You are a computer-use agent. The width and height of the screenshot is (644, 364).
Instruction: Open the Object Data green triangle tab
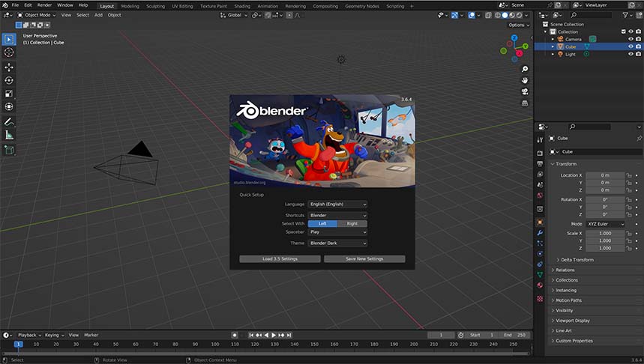click(540, 275)
